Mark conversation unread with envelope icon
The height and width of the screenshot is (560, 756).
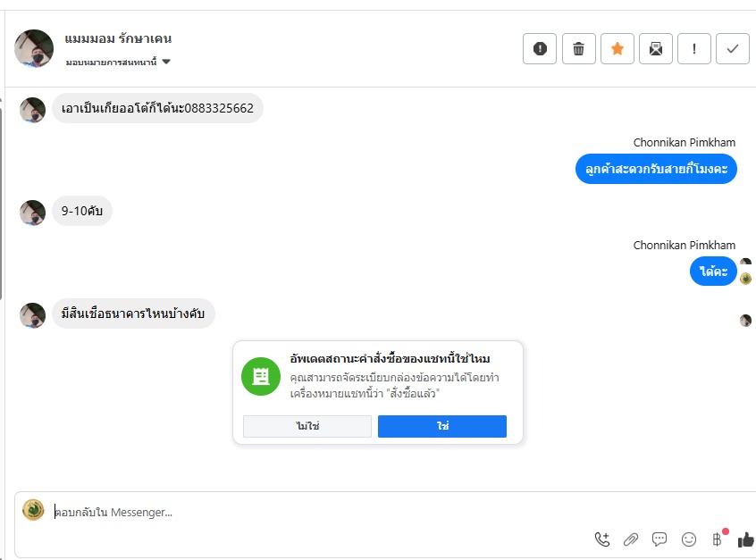[x=655, y=49]
